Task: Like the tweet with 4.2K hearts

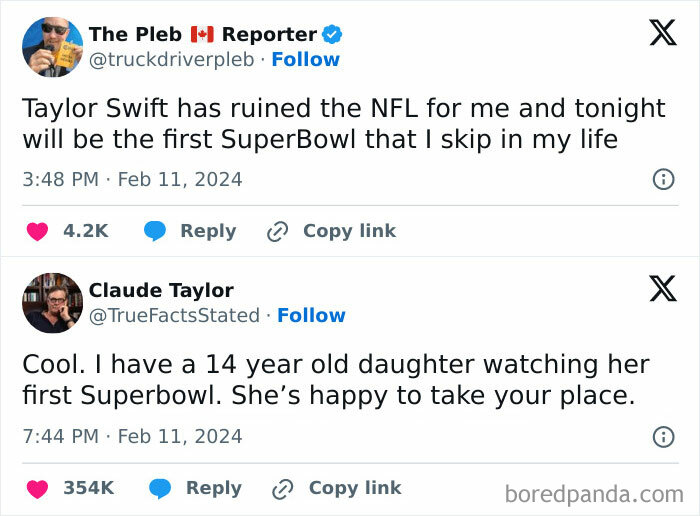Action: coord(37,231)
